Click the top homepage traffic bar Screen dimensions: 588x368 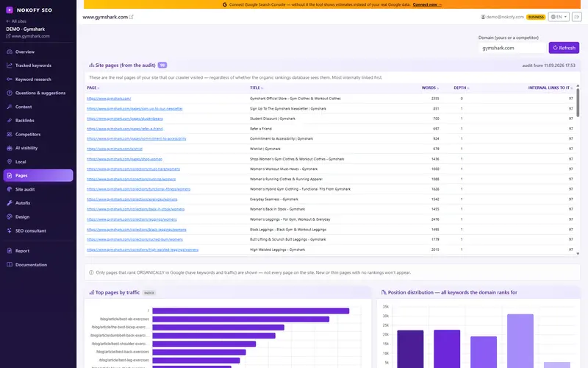(251, 311)
